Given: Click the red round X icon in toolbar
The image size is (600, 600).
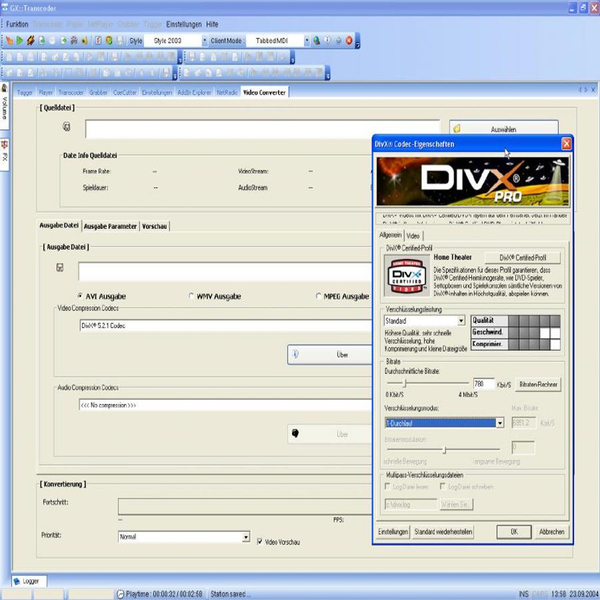Looking at the screenshot, I should [349, 40].
